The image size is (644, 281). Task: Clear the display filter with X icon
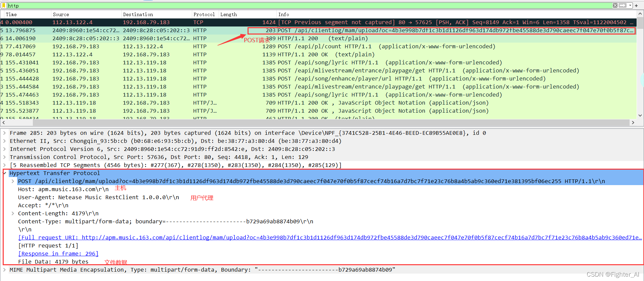615,5
